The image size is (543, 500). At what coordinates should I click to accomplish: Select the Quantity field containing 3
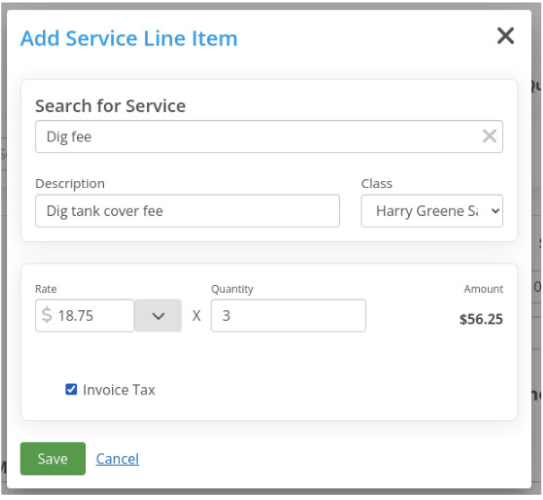coord(288,315)
